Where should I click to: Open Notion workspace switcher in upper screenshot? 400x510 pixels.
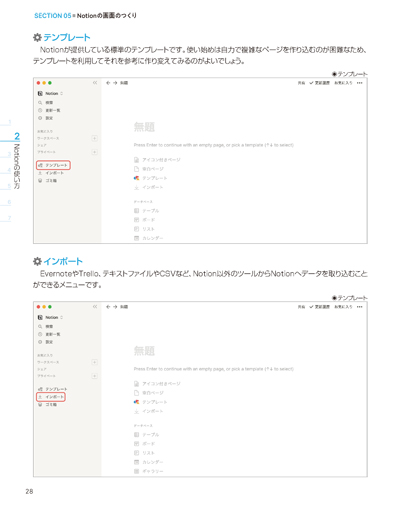click(x=50, y=93)
